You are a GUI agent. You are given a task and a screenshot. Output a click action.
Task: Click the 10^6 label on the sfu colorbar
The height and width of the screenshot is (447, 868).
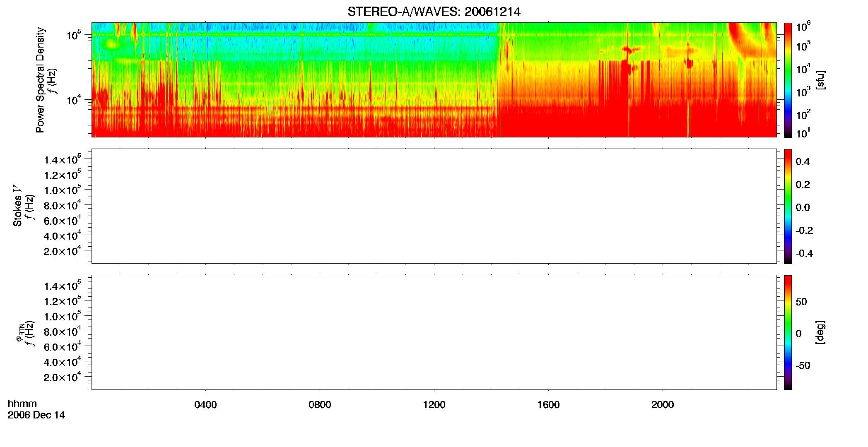(803, 26)
